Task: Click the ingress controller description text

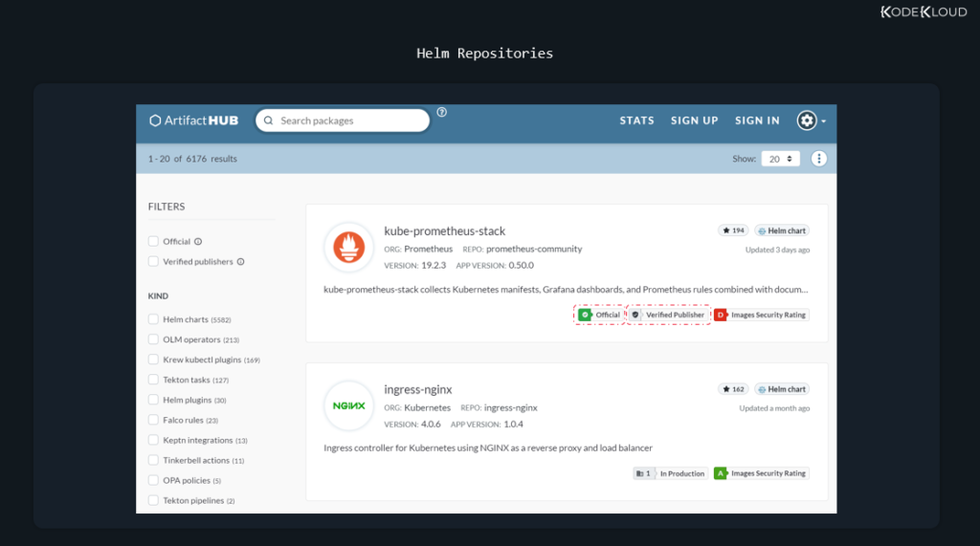Action: [488, 448]
